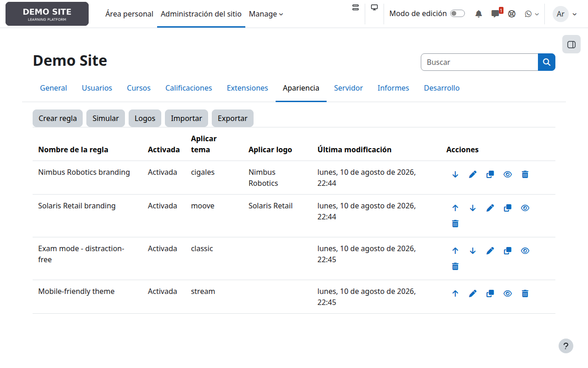Screen dimensions: 588x368
Task: Click the Demo Site logo
Action: pyautogui.click(x=47, y=14)
